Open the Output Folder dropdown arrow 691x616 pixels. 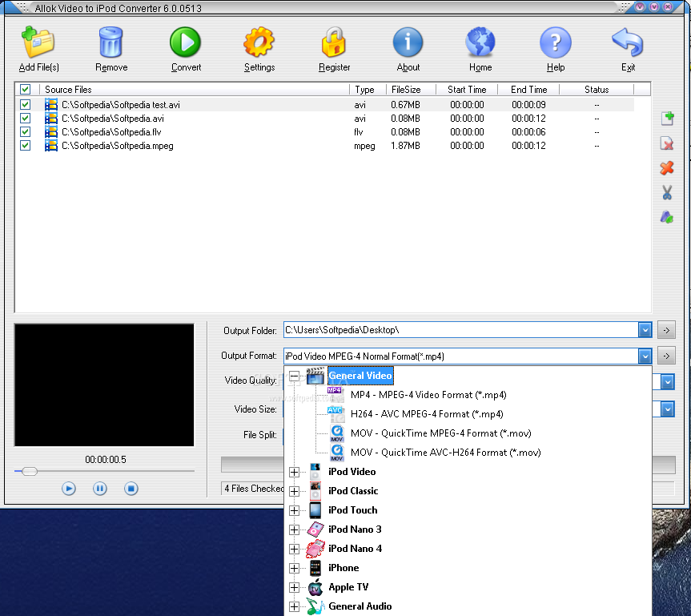(645, 330)
